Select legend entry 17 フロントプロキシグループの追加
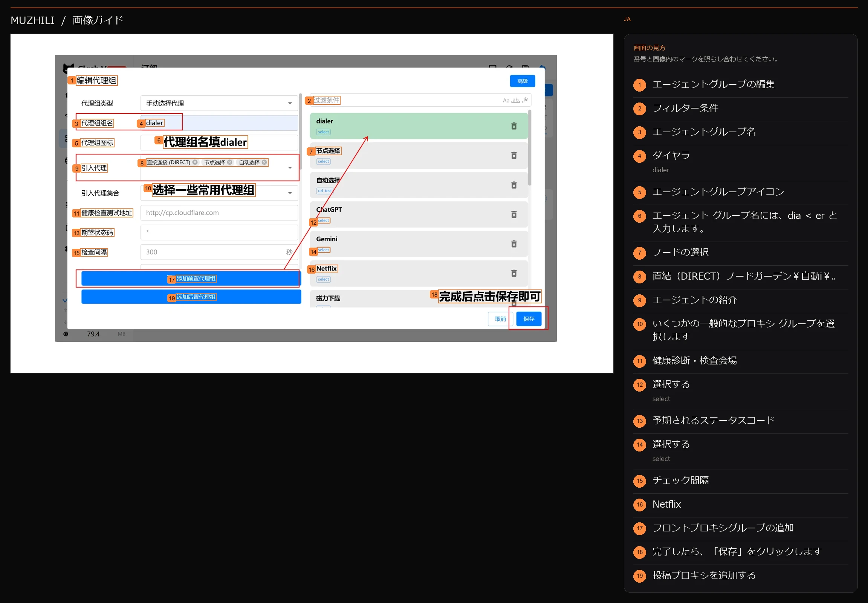Viewport: 868px width, 603px height. [740, 528]
